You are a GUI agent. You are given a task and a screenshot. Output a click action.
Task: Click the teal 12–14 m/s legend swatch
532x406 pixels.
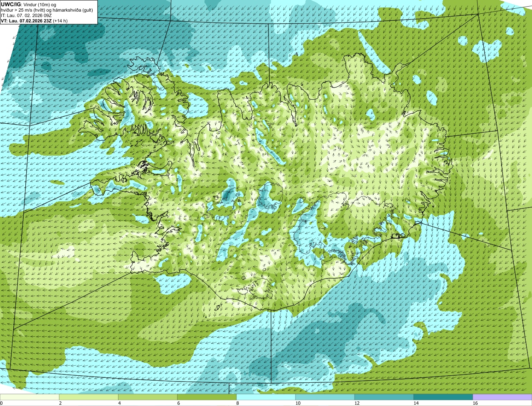click(384, 397)
